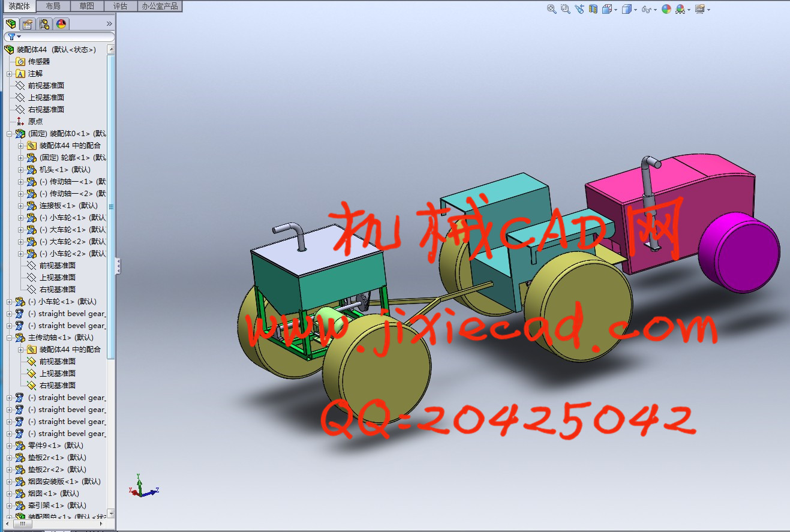Open the PropertyManager panel tab icon

click(x=27, y=24)
